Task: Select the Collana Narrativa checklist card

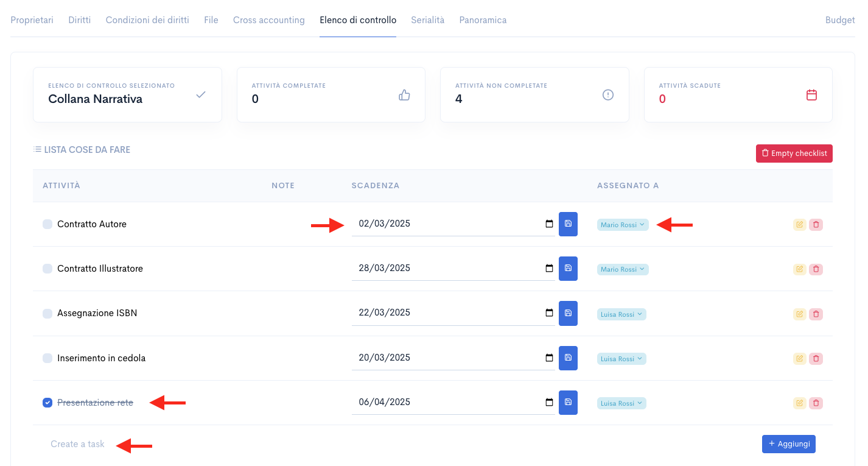Action: (127, 94)
